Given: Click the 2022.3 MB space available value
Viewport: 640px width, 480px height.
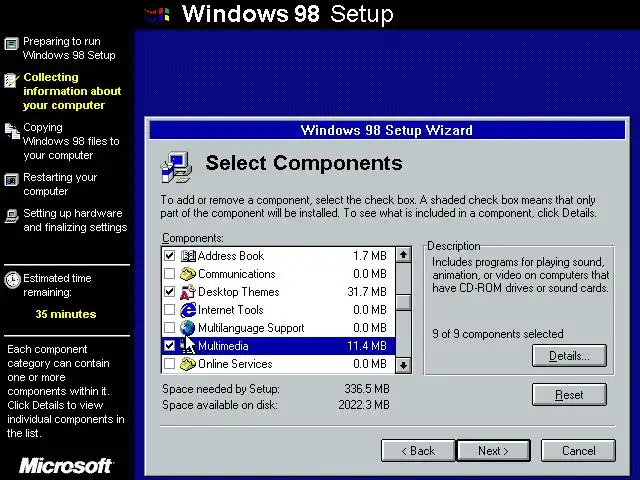Looking at the screenshot, I should (364, 405).
